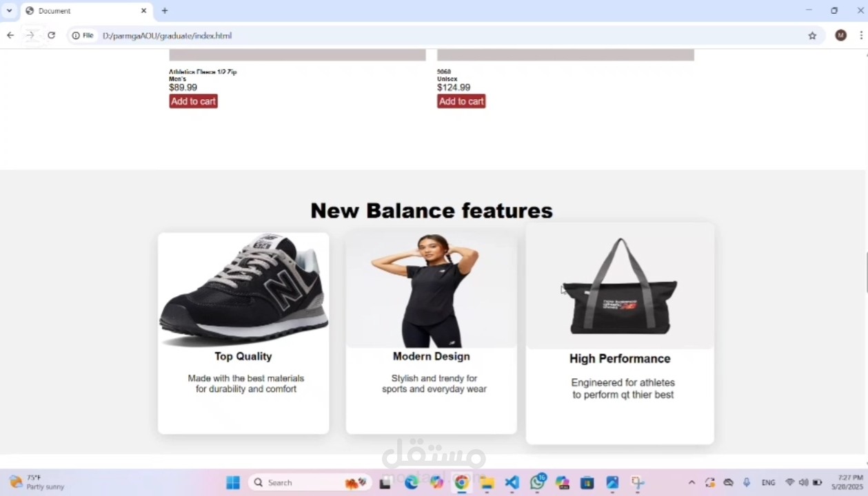
Task: Open Copilot from the taskbar
Action: tap(436, 482)
